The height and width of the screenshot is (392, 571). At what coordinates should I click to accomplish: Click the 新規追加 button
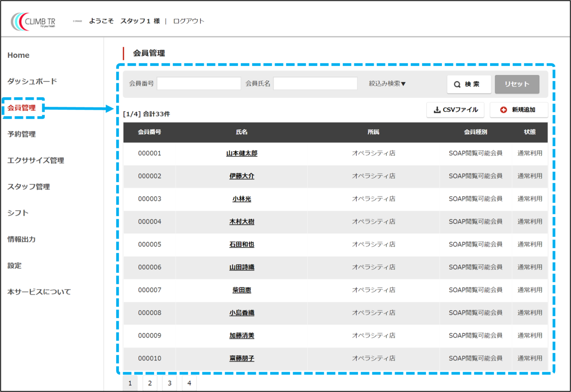pos(519,110)
